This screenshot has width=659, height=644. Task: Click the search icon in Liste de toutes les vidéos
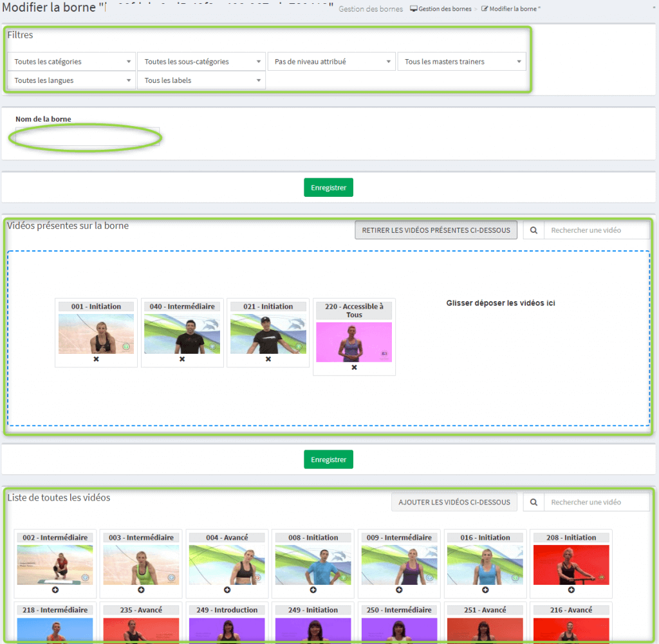pos(534,502)
